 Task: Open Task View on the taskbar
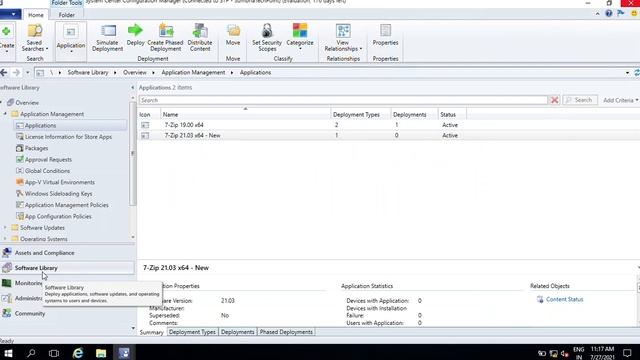[54, 353]
